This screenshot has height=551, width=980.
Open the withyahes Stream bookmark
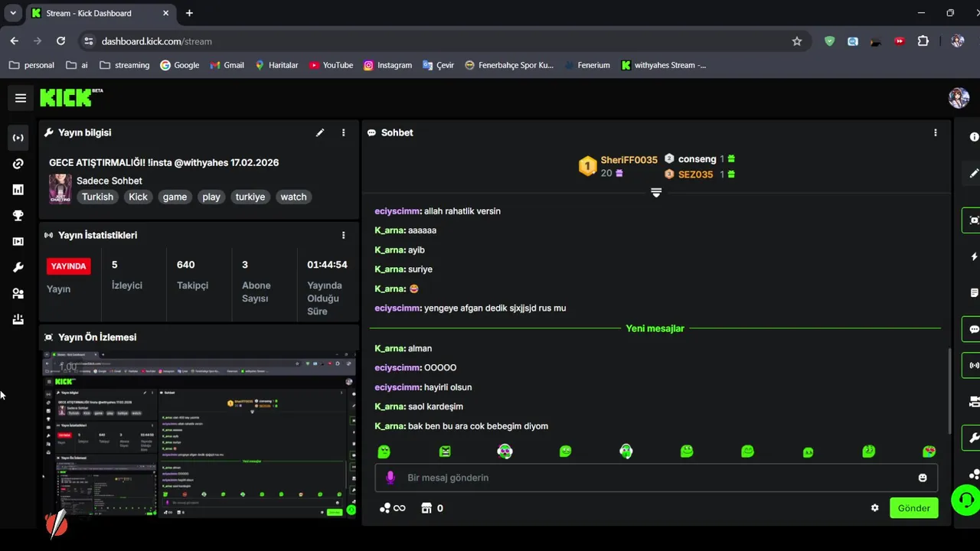click(x=663, y=65)
